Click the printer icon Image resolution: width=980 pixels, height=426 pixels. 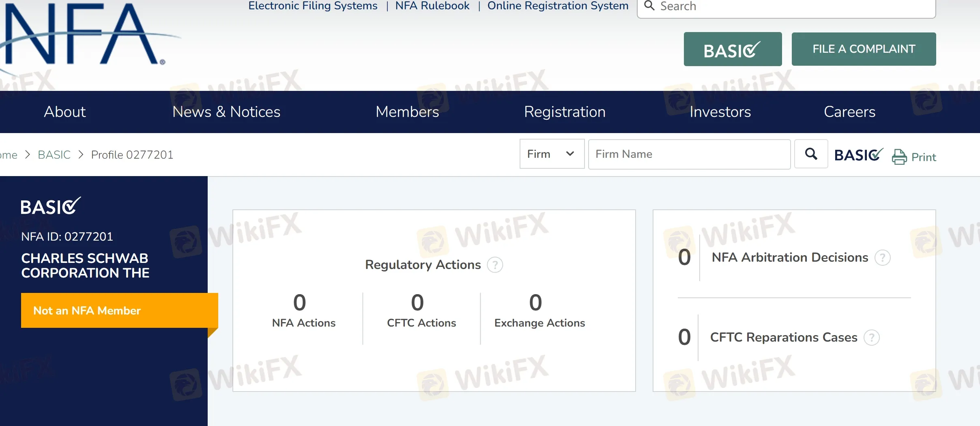point(899,157)
